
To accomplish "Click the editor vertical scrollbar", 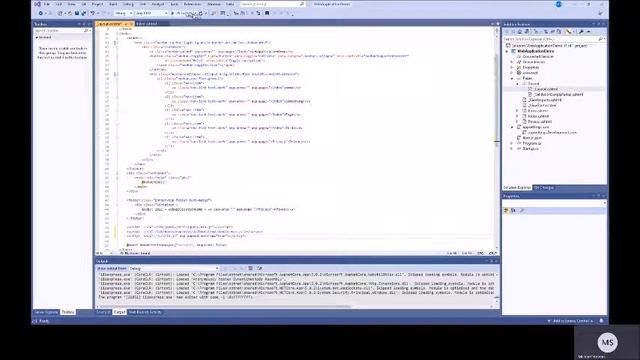I will pos(497,139).
